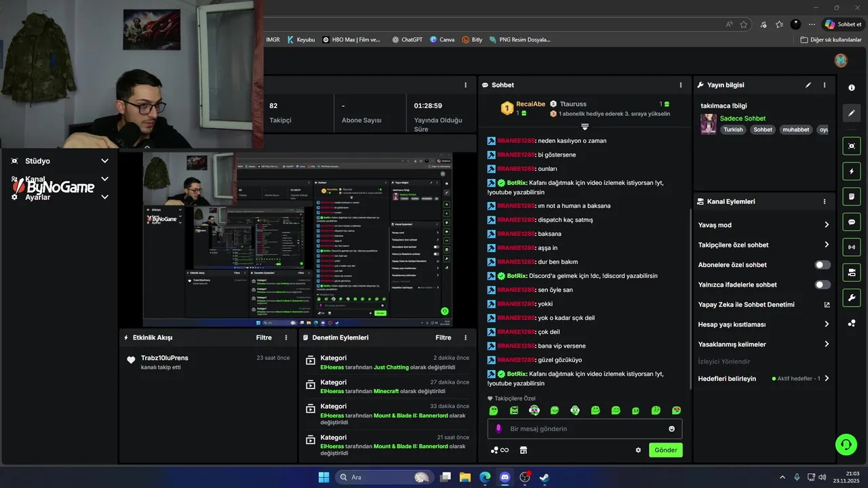The image size is (868, 488).
Task: Open Yayın bilgisi panel three-dot menu
Action: click(825, 85)
